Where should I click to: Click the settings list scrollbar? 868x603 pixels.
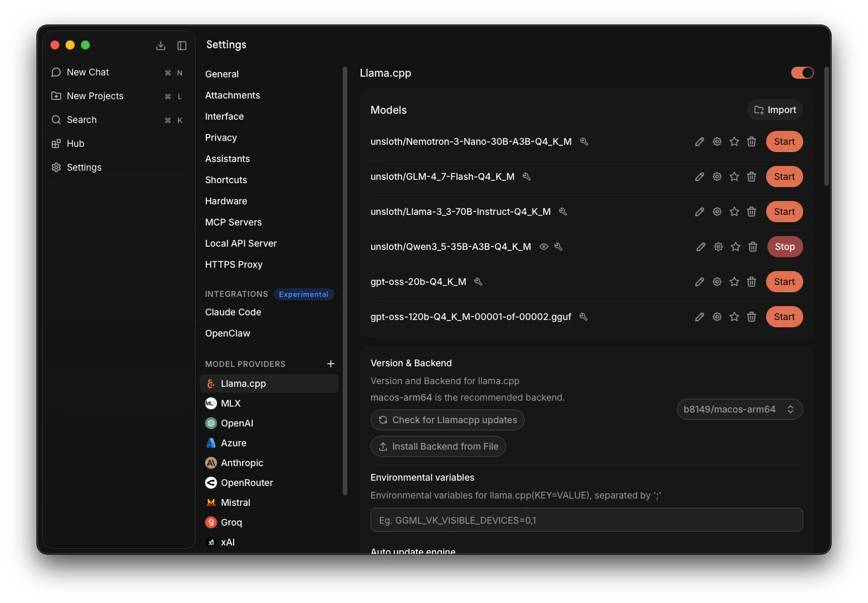[345, 281]
